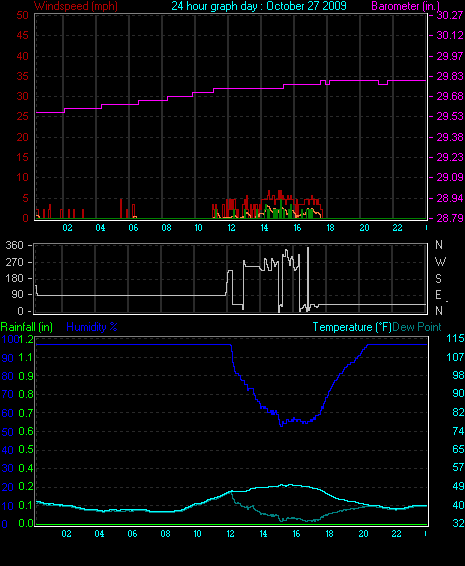The image size is (465, 566).
Task: Click the Barometer (in.) axis title
Action: click(405, 6)
